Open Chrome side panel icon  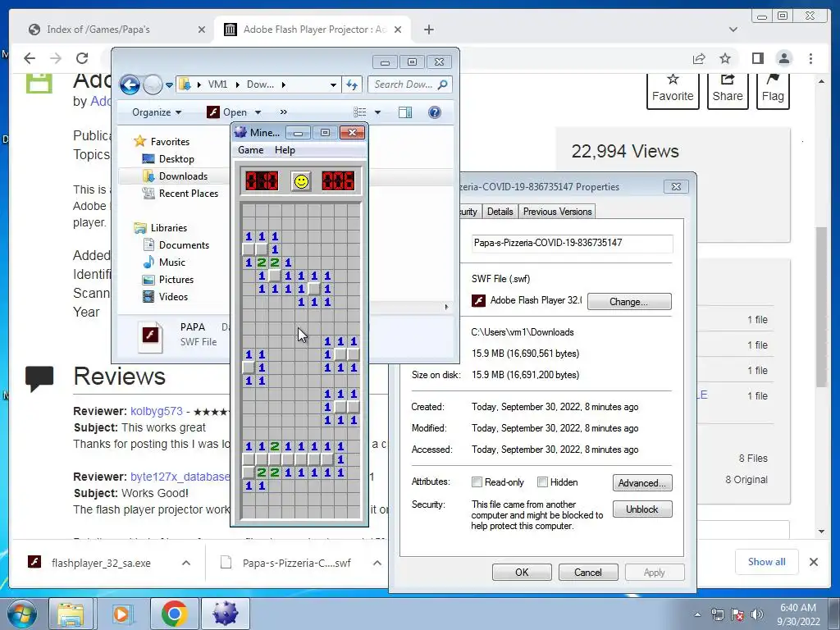tap(757, 58)
